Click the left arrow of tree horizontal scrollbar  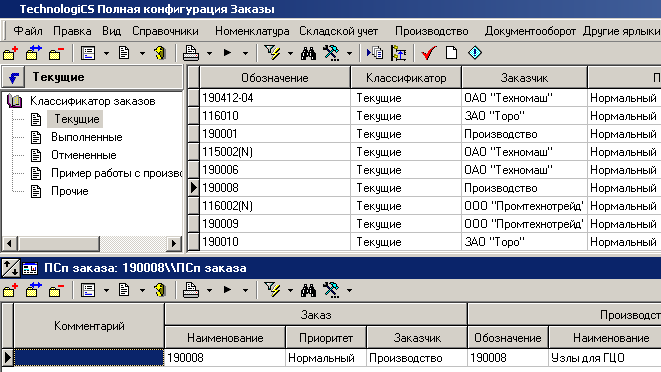coord(10,243)
